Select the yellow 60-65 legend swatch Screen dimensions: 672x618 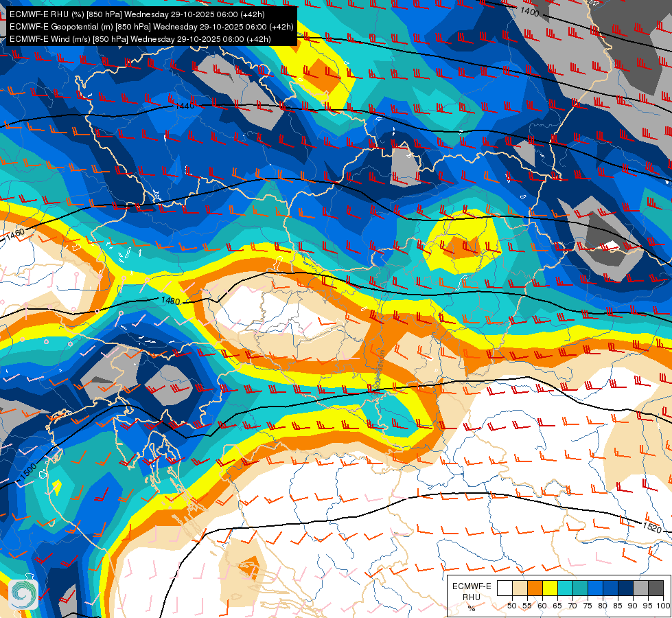[550, 588]
